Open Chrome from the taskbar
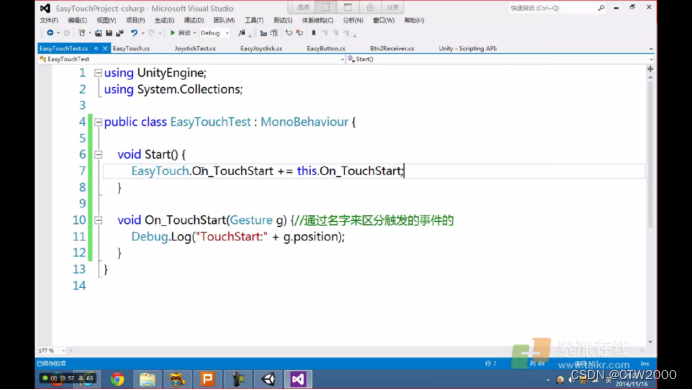The image size is (693, 390). coord(118,379)
